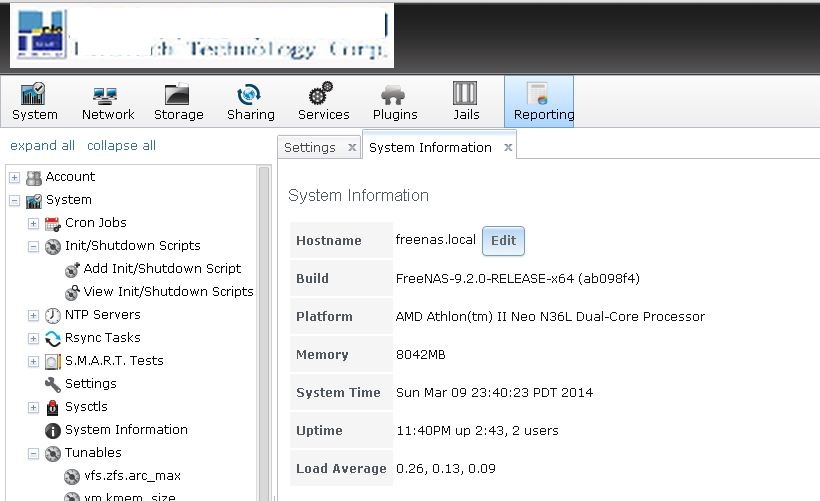
Task: Click the collapse all link
Action: pyautogui.click(x=121, y=146)
